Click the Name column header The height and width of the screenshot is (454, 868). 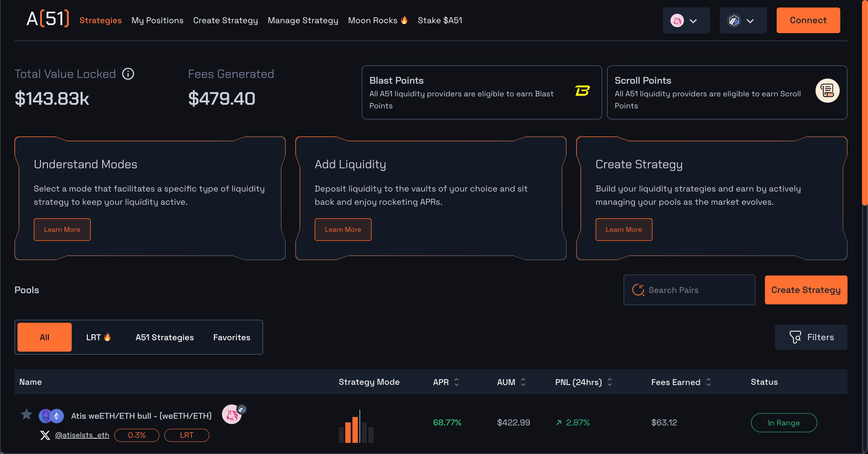click(30, 382)
